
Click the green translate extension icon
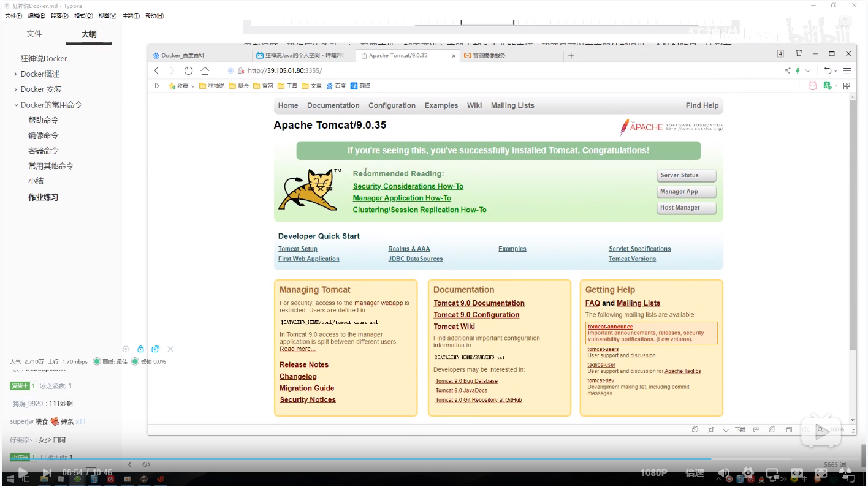tap(828, 86)
